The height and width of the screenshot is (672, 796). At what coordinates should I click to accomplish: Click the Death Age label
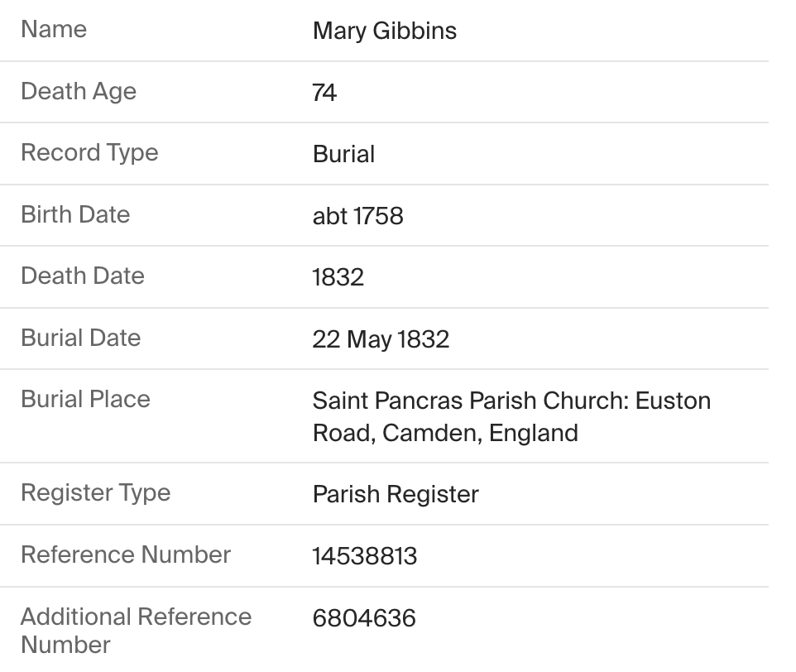click(x=79, y=92)
